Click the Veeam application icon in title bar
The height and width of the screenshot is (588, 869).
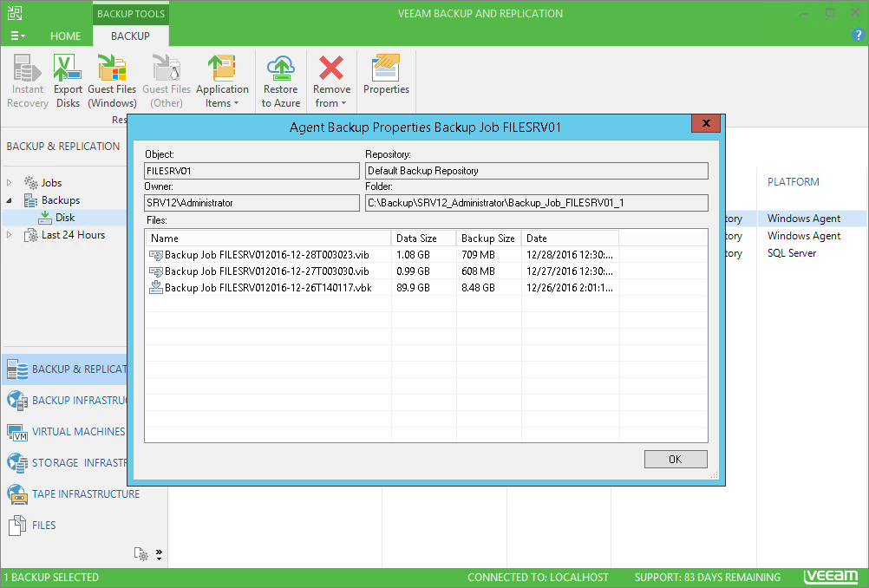click(x=15, y=13)
